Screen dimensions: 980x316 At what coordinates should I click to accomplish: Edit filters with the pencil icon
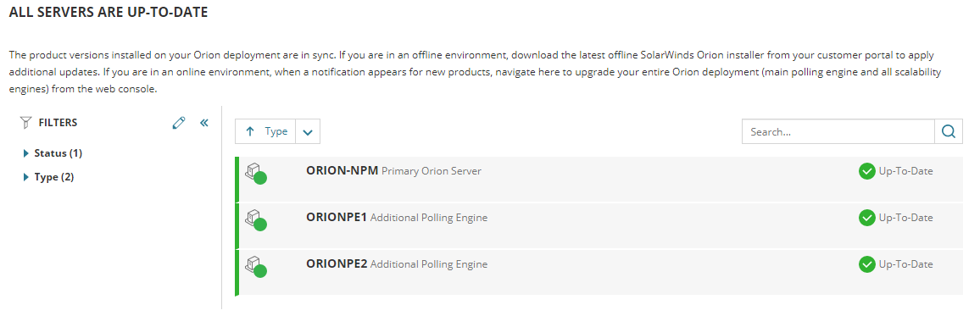click(179, 123)
